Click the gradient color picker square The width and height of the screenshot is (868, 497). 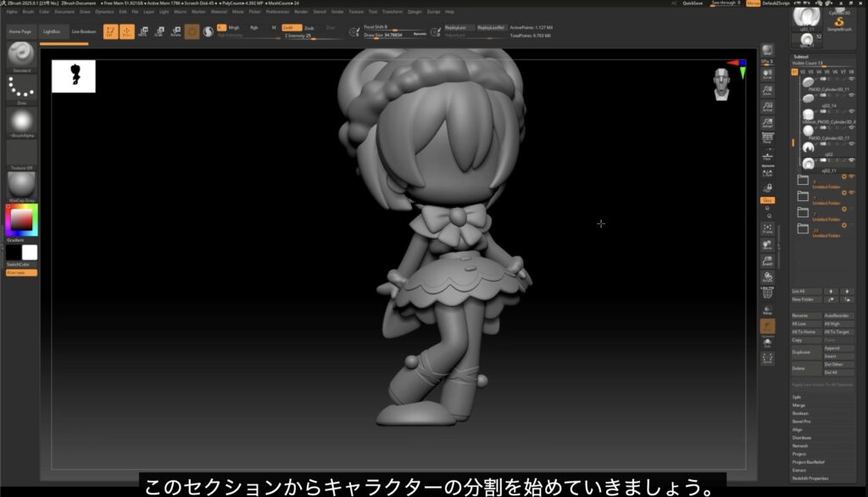click(x=21, y=220)
